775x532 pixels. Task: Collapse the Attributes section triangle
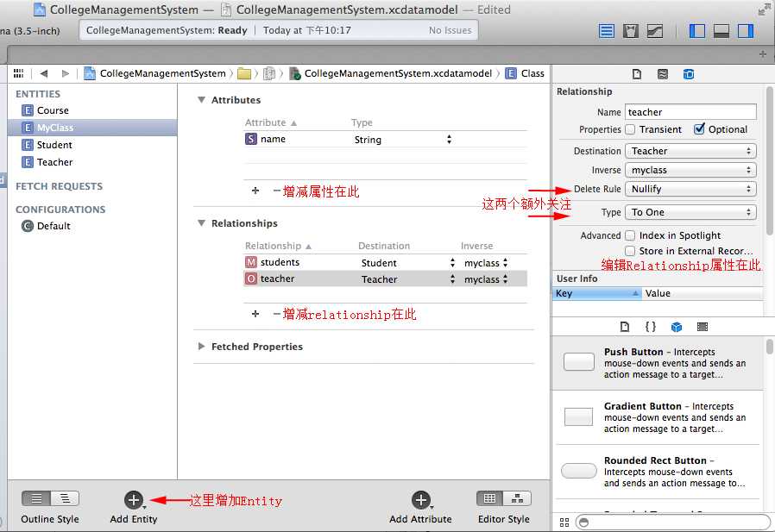click(201, 100)
